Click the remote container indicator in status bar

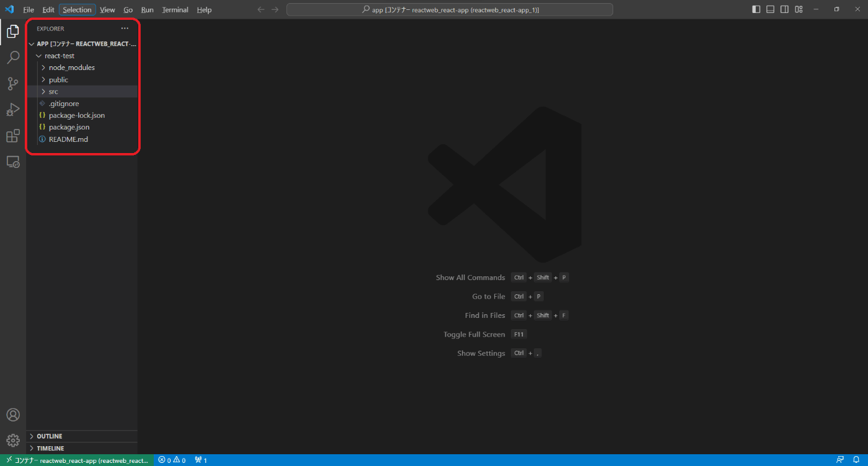(77, 460)
